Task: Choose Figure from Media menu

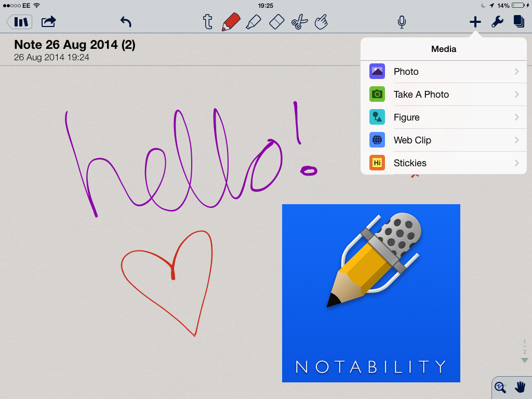Action: coord(444,117)
